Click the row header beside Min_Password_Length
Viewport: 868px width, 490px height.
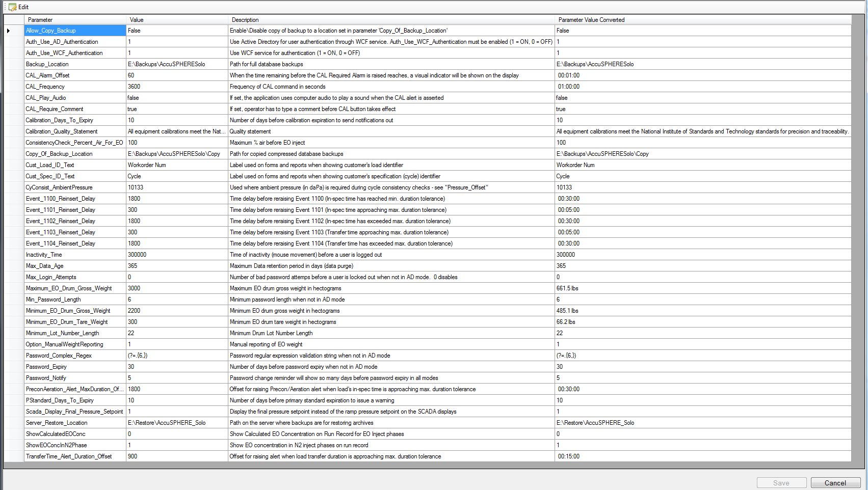coord(14,300)
